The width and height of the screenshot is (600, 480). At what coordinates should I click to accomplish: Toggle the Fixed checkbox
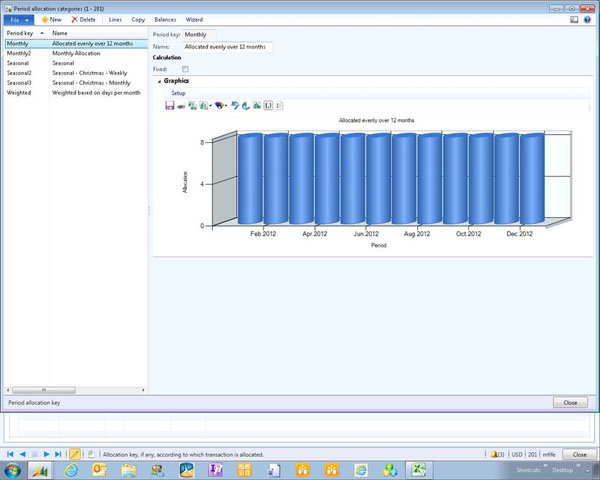tap(185, 69)
